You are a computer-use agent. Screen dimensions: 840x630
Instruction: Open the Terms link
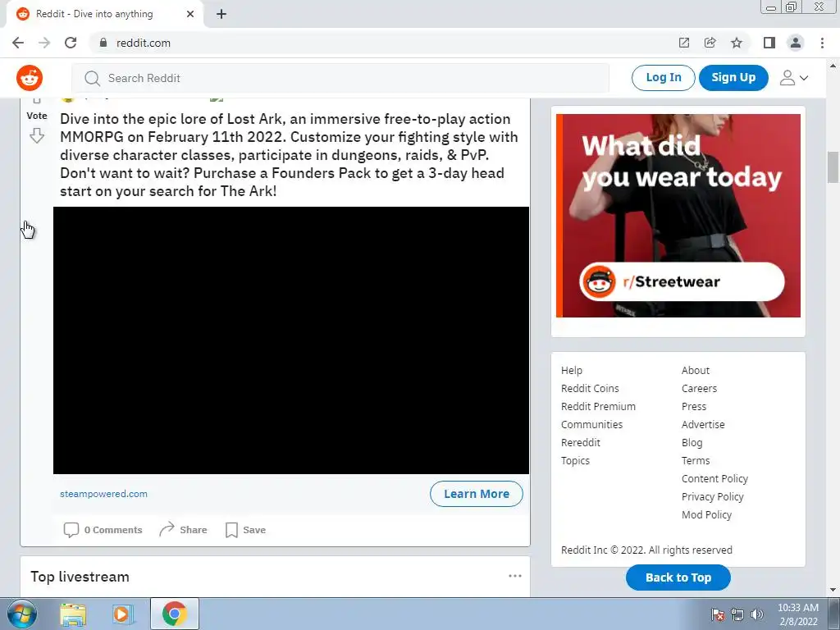tap(696, 461)
